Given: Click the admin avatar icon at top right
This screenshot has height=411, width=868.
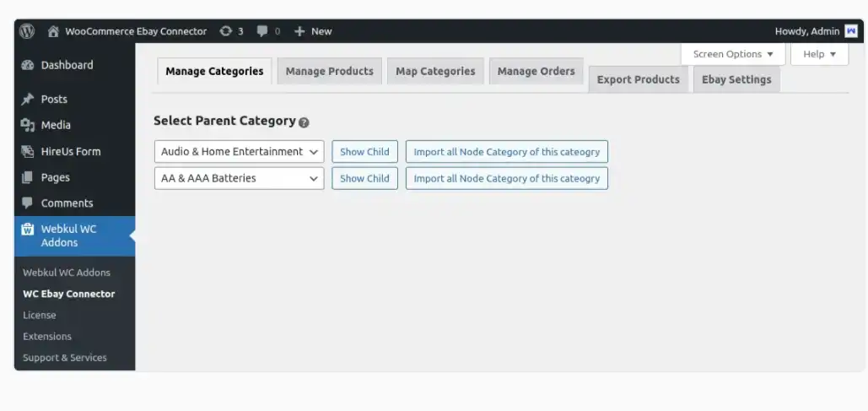Looking at the screenshot, I should click(850, 31).
